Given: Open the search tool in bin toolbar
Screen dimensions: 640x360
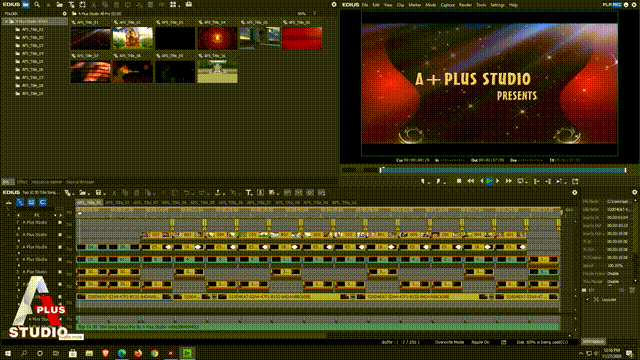Looking at the screenshot, I should [x=37, y=4].
